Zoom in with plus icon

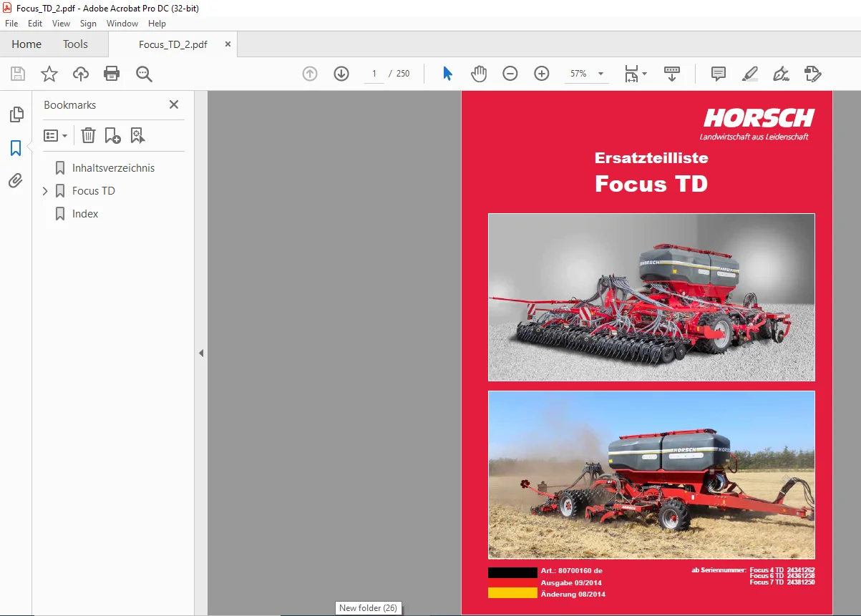[542, 74]
